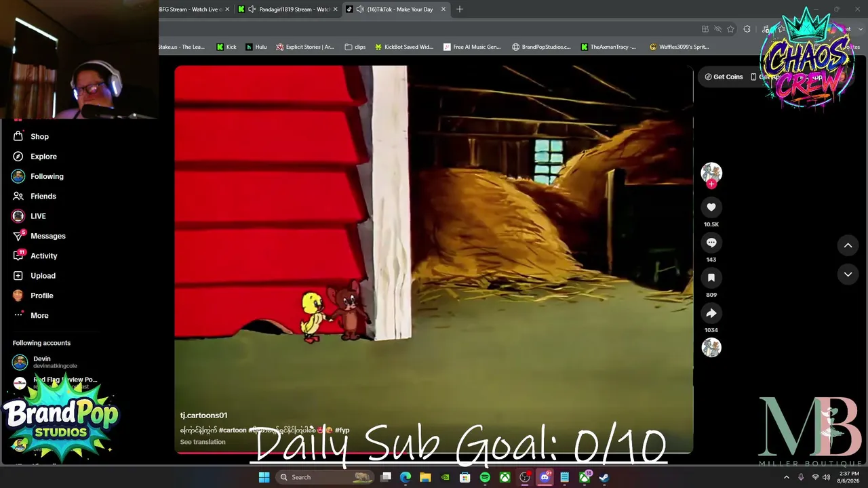Image resolution: width=868 pixels, height=488 pixels.
Task: Open the Kick bookmark
Action: pos(226,47)
